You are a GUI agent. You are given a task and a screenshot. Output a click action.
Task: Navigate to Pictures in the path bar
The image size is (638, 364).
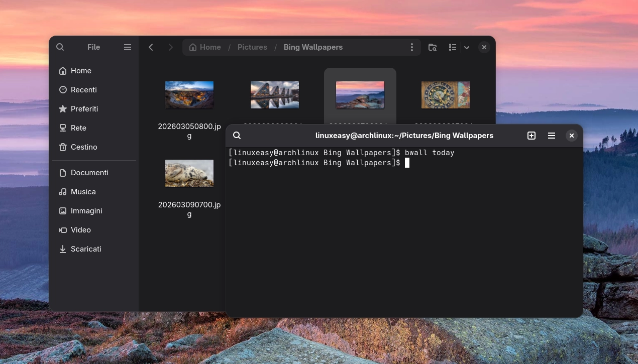click(x=252, y=47)
